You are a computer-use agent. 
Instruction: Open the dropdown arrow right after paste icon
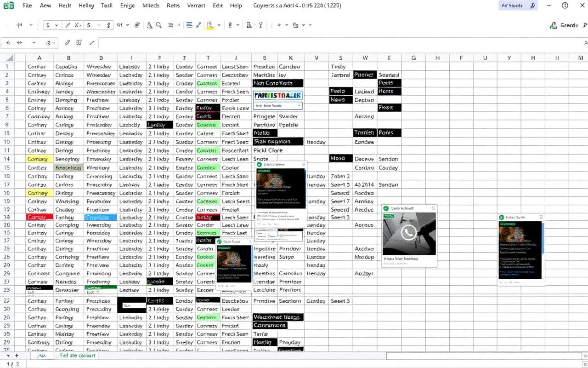pyautogui.click(x=303, y=25)
